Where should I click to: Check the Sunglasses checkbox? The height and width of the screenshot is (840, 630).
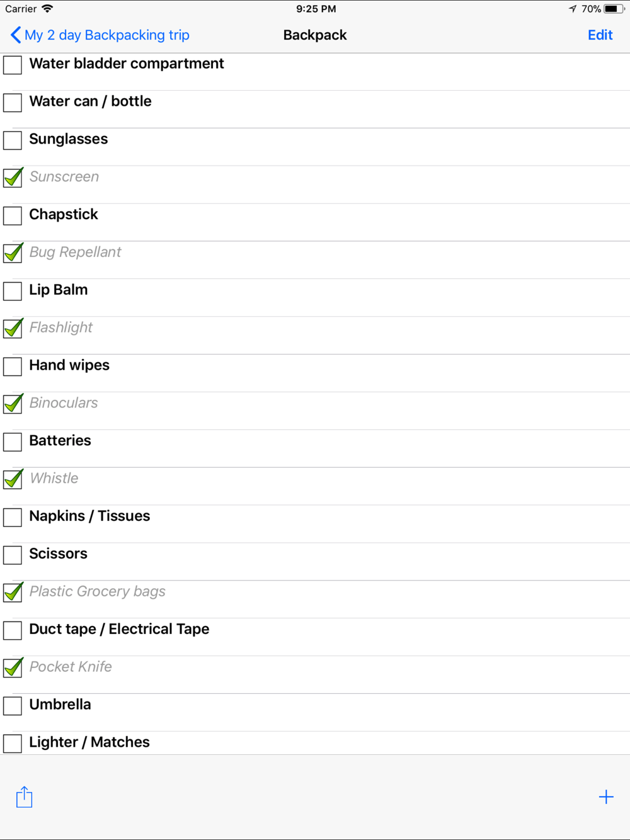pos(13,140)
